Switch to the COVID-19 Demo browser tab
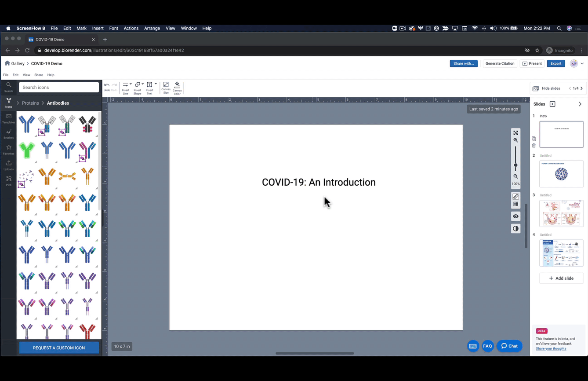The width and height of the screenshot is (588, 381). [50, 39]
